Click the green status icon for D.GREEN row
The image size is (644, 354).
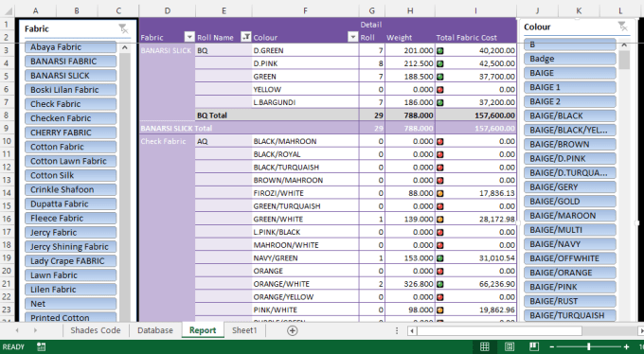click(439, 51)
